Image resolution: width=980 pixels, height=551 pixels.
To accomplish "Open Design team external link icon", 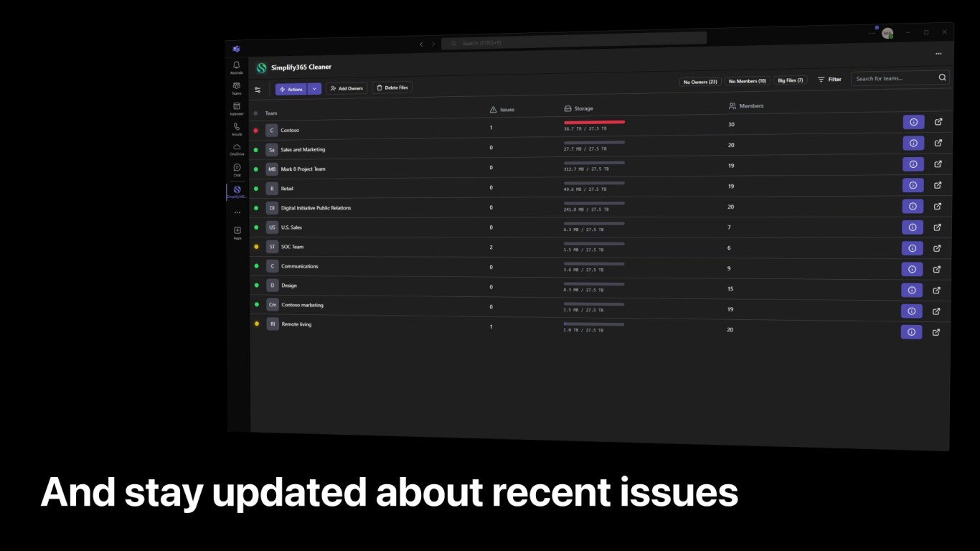I will pos(936,291).
